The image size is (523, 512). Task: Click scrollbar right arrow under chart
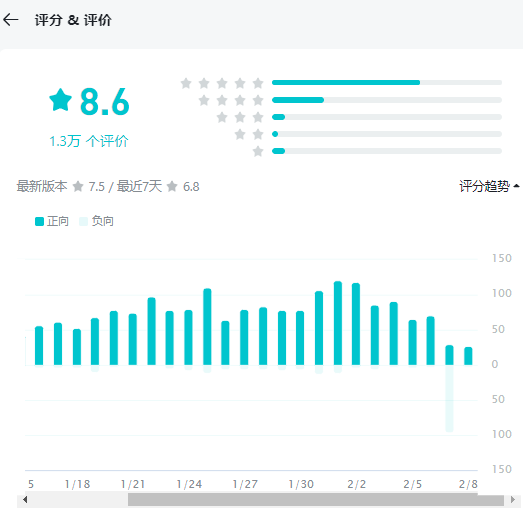(x=513, y=500)
